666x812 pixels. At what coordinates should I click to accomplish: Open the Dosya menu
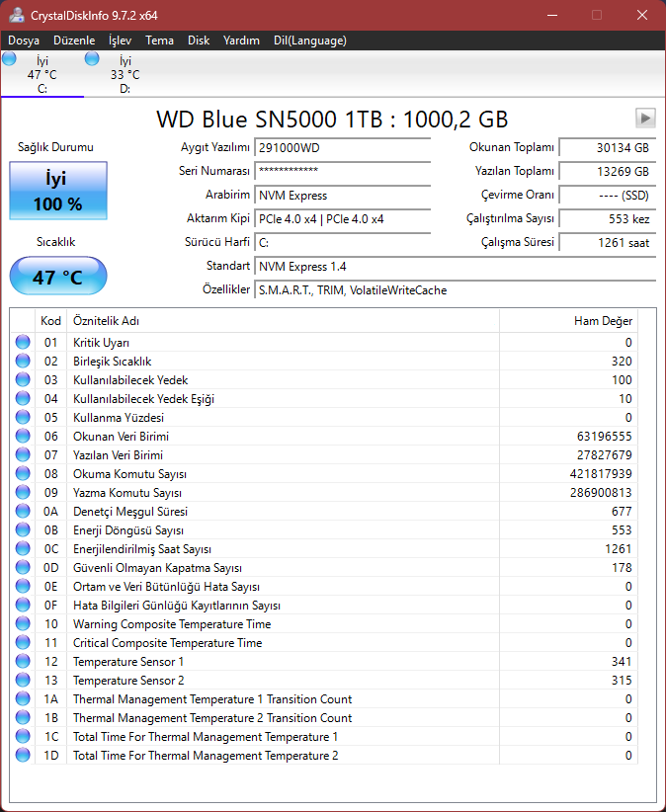coord(24,41)
